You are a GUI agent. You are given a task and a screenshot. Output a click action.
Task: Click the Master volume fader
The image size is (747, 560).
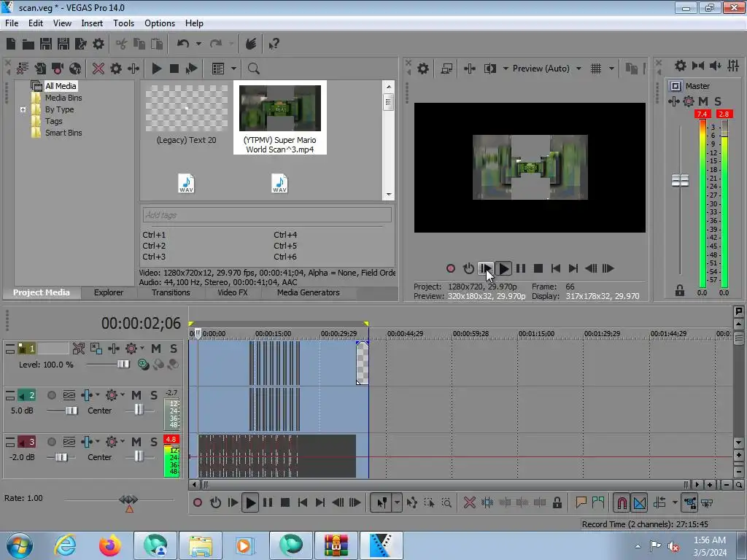(680, 181)
